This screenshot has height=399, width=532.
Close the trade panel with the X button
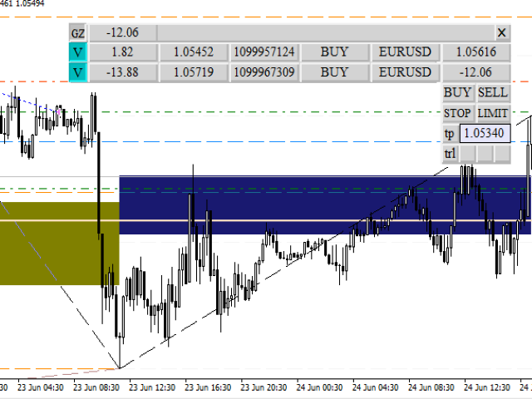501,33
